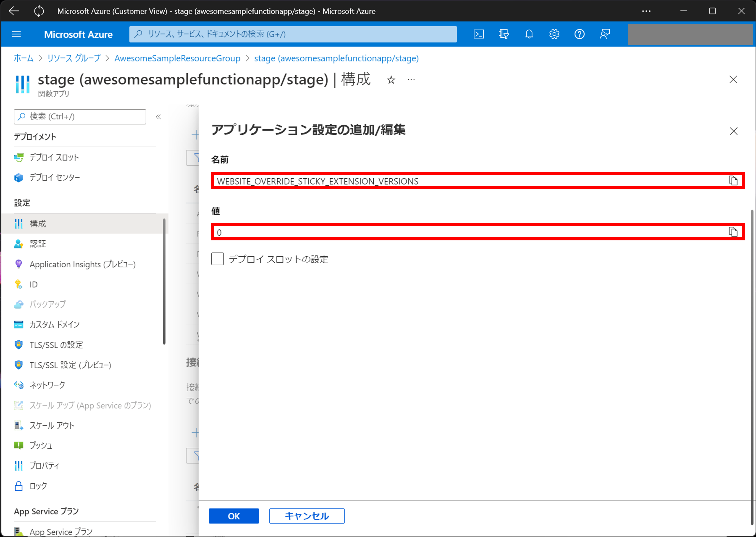Click the キャンセル button

pyautogui.click(x=307, y=516)
